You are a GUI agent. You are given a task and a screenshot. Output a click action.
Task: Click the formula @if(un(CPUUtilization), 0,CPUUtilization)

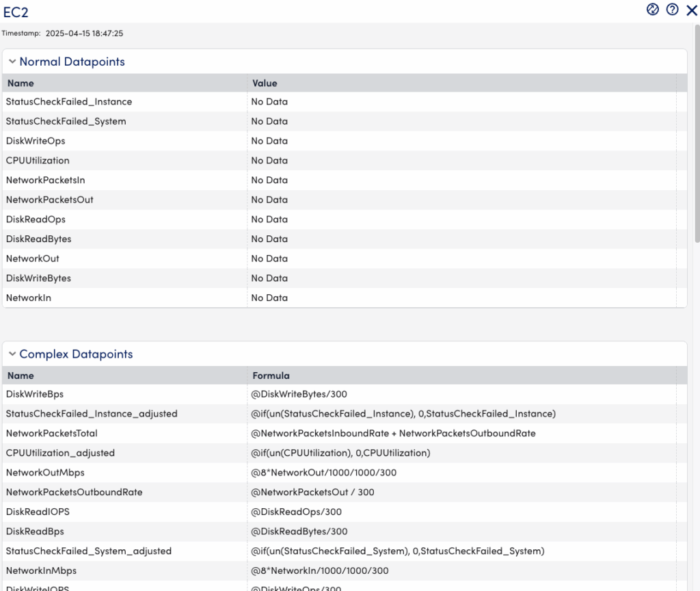tap(340, 454)
